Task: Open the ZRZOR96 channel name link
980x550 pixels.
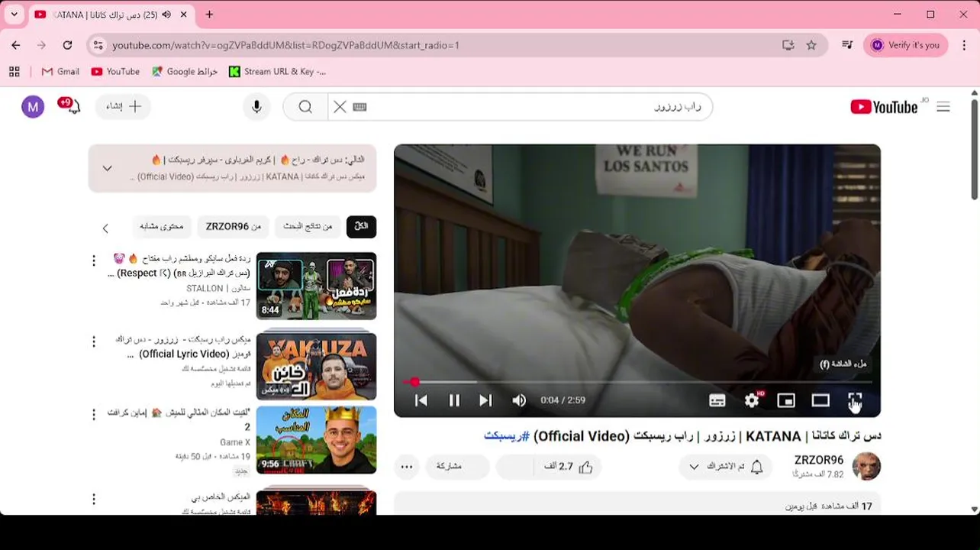Action: pos(819,460)
